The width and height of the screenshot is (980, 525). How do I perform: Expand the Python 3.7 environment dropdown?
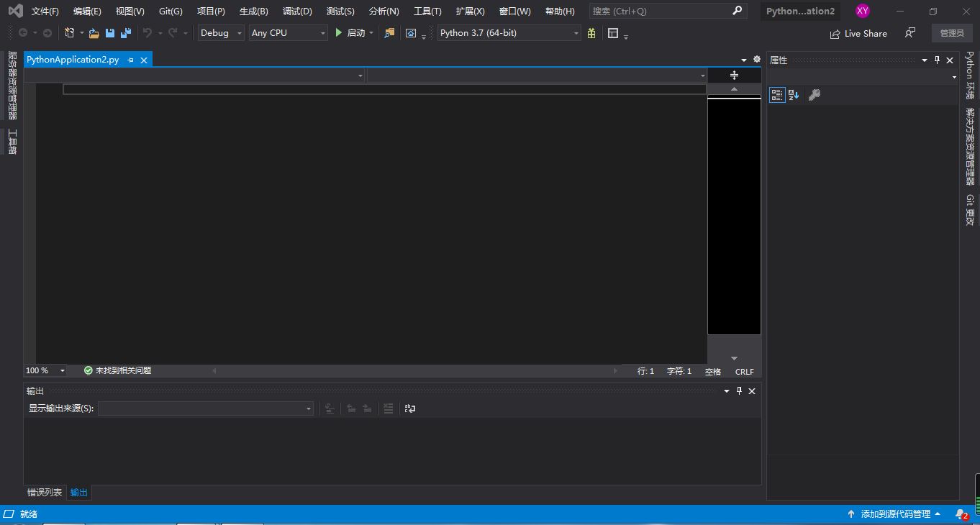coord(574,32)
